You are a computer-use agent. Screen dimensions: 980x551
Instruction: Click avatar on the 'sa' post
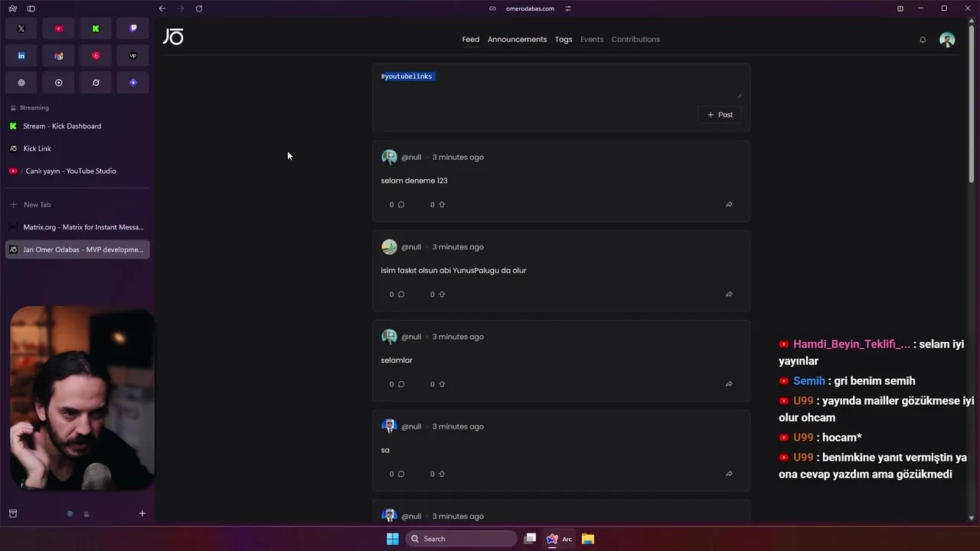tap(389, 426)
